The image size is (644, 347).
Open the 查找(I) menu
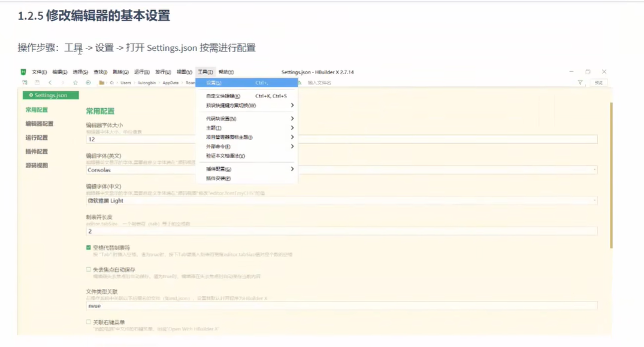(x=100, y=72)
